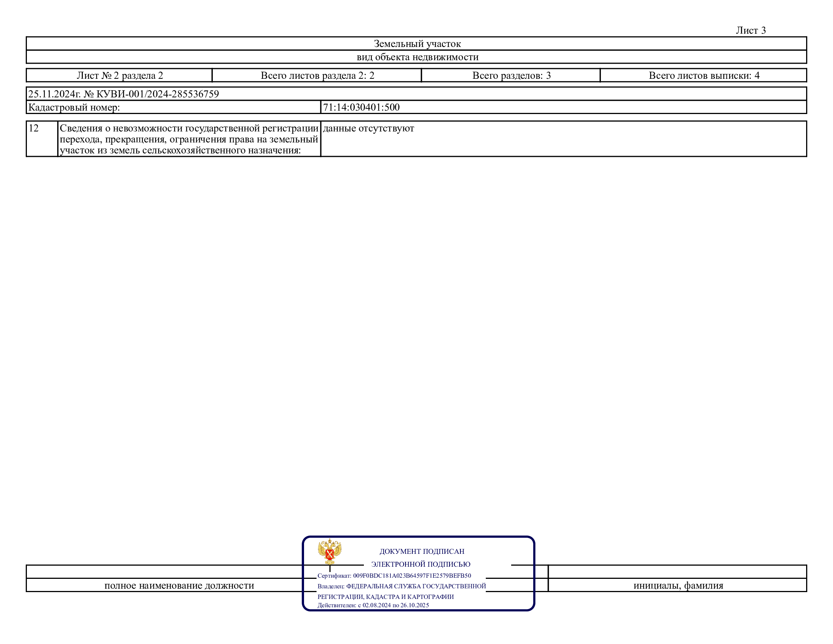Select cadastral number 71:14:030401:500
The image size is (833, 644).
(361, 108)
